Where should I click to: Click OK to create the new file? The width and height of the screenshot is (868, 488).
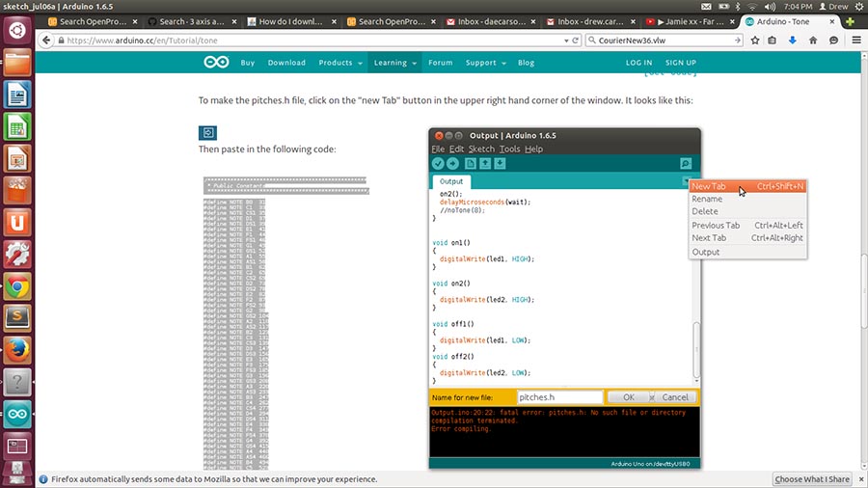point(628,397)
